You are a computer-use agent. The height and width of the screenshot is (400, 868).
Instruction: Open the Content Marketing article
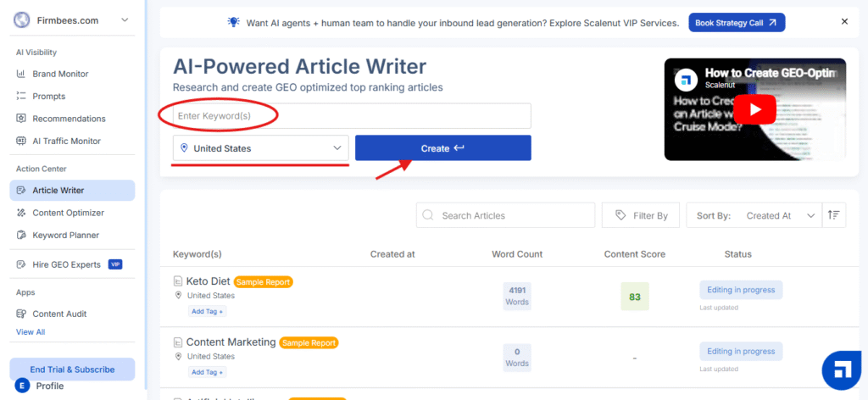[231, 342]
